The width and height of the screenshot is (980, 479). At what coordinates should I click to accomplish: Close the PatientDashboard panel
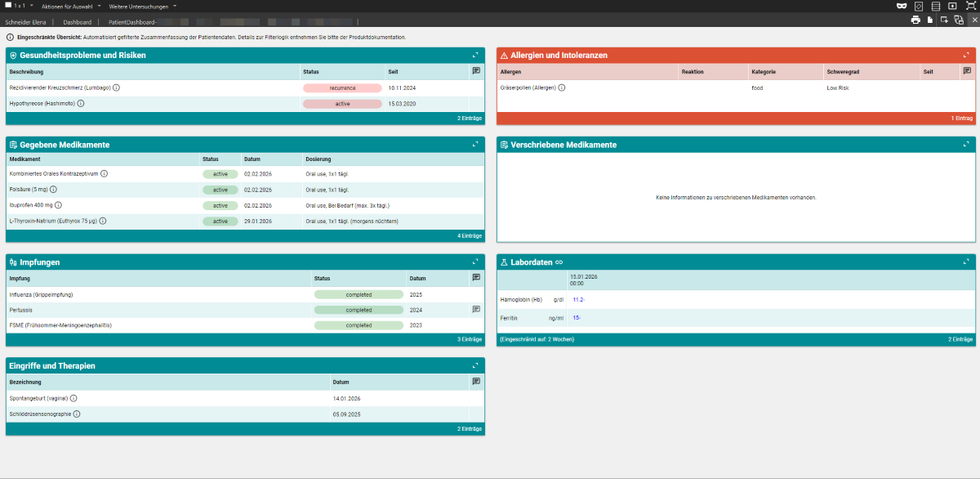click(973, 20)
